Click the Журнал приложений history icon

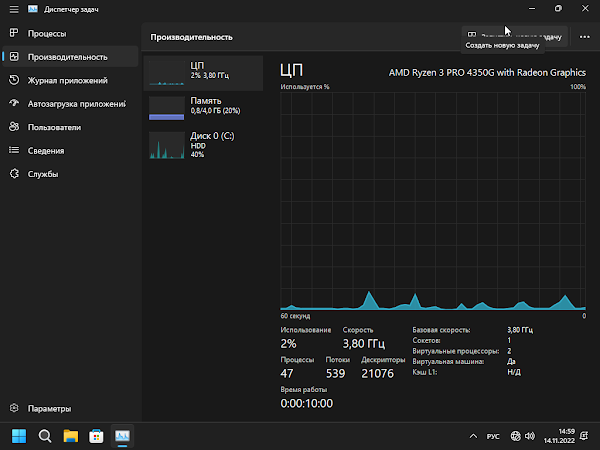tap(14, 80)
